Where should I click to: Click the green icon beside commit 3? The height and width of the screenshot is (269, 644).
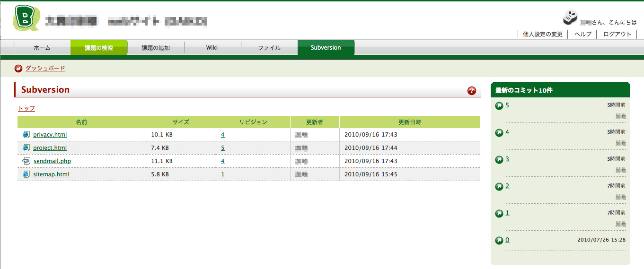click(499, 160)
